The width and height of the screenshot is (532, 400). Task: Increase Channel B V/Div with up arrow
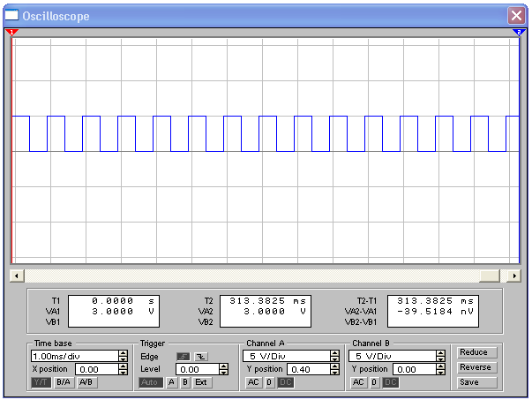pos(440,353)
